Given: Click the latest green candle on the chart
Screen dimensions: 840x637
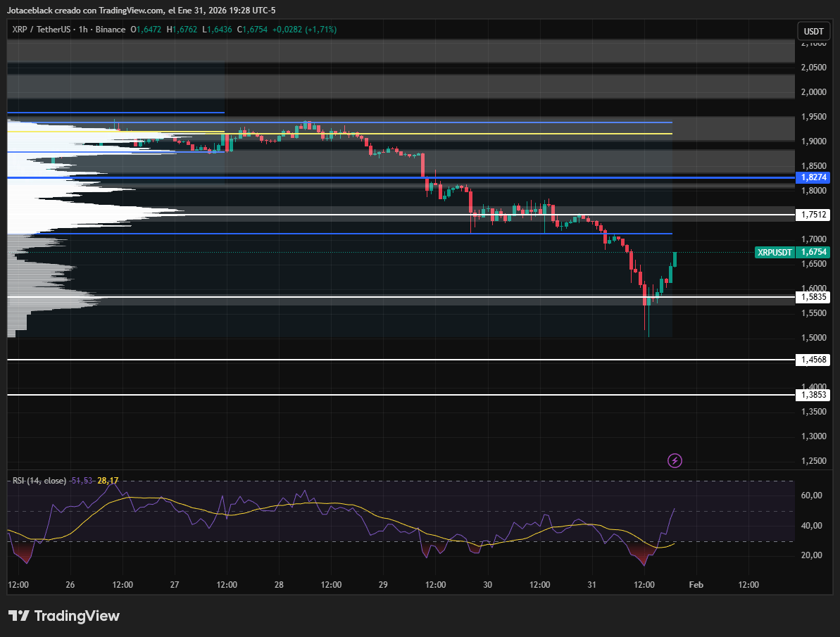Looking at the screenshot, I should (x=675, y=260).
